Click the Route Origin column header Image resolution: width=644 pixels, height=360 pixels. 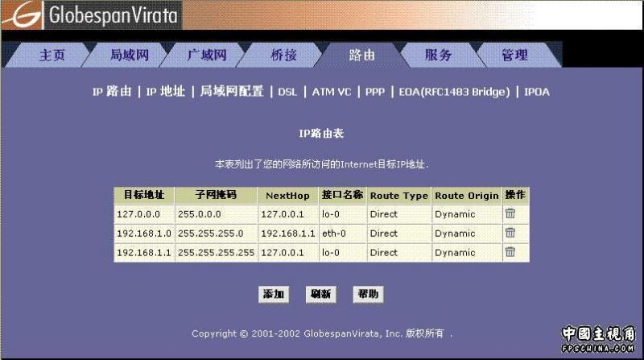(467, 196)
